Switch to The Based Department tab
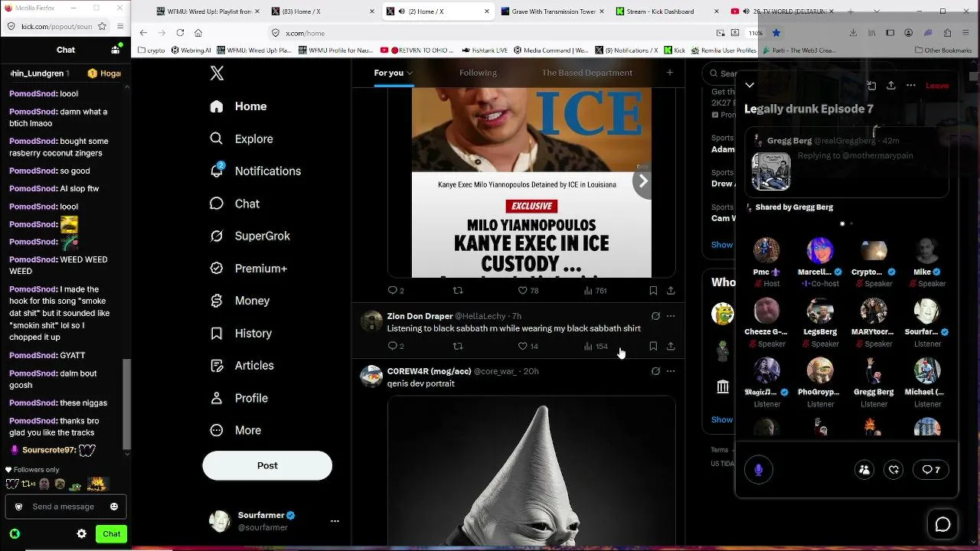The image size is (980, 551). (x=587, y=73)
